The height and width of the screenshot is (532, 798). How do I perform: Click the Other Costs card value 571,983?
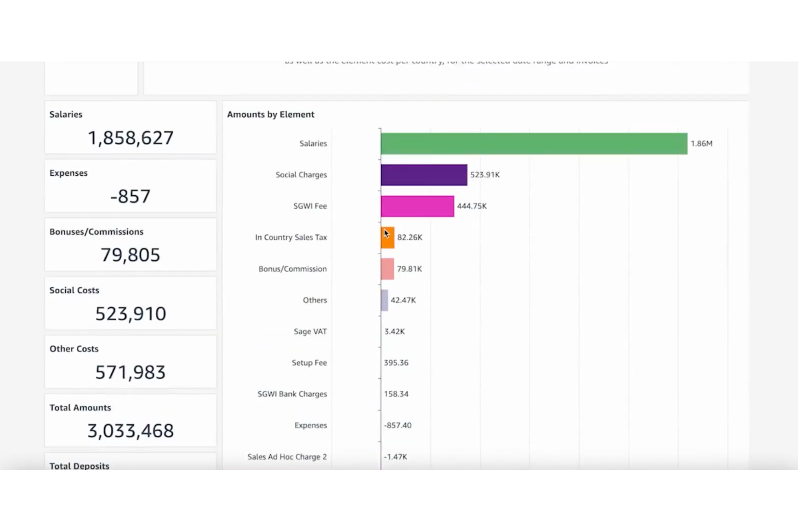point(130,372)
